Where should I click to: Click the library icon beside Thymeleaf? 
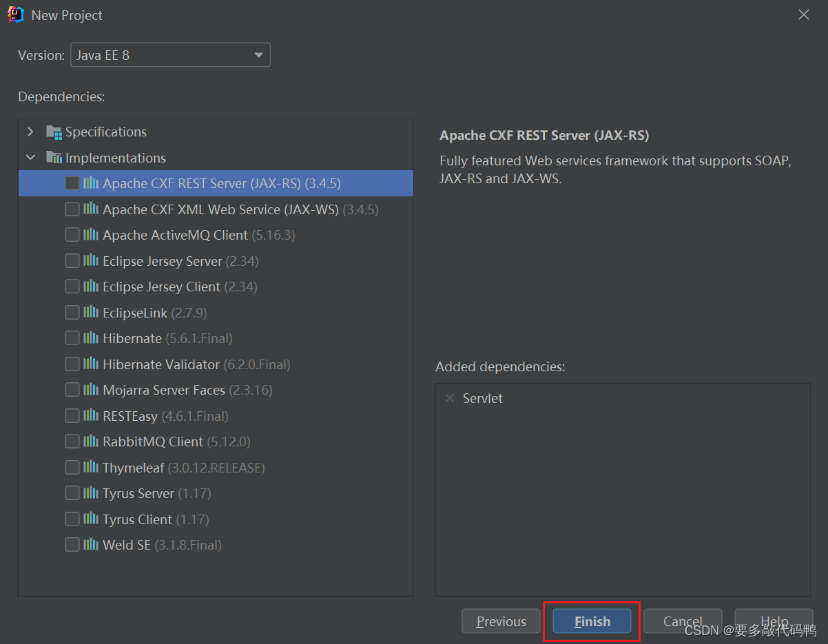click(x=91, y=467)
